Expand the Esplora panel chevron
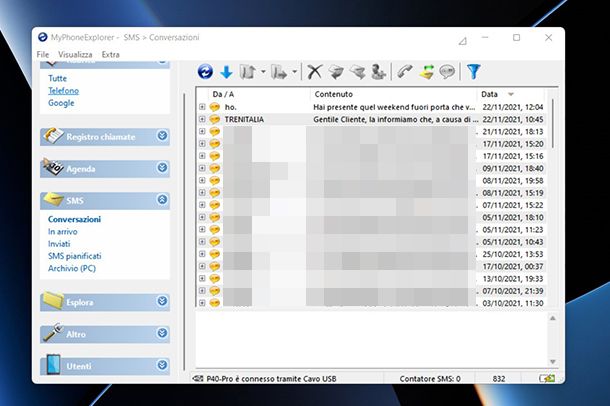610x406 pixels. (x=162, y=301)
